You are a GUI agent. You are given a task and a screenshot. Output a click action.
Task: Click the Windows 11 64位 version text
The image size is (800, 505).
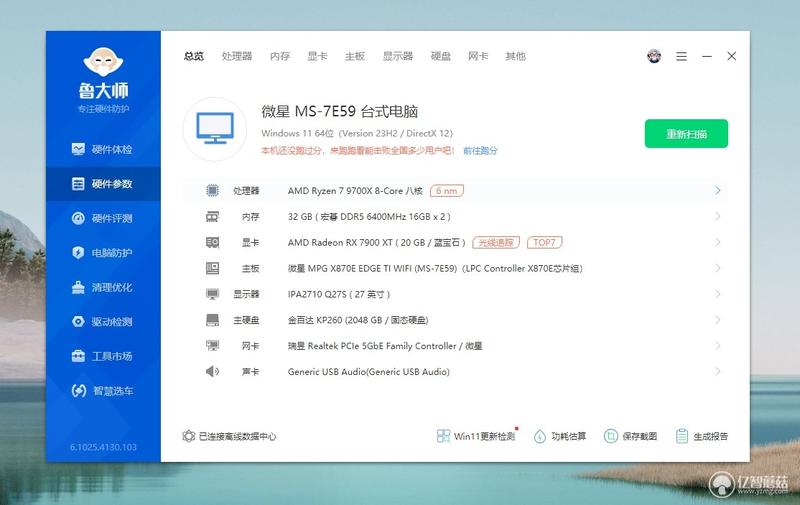(x=357, y=134)
